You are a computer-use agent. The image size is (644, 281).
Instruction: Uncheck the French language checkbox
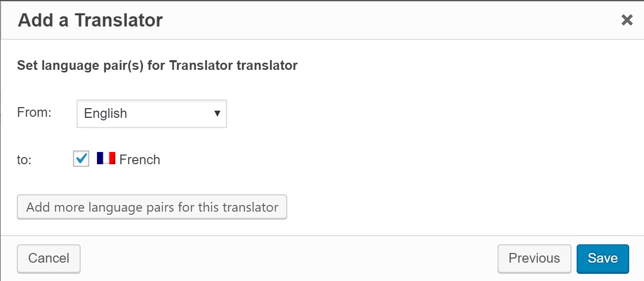81,159
